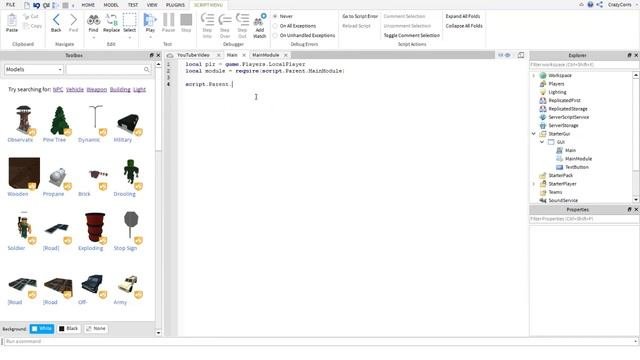Select the Exploding barrel model thumbnail
Screen dimensions: 640x360
pos(94,228)
